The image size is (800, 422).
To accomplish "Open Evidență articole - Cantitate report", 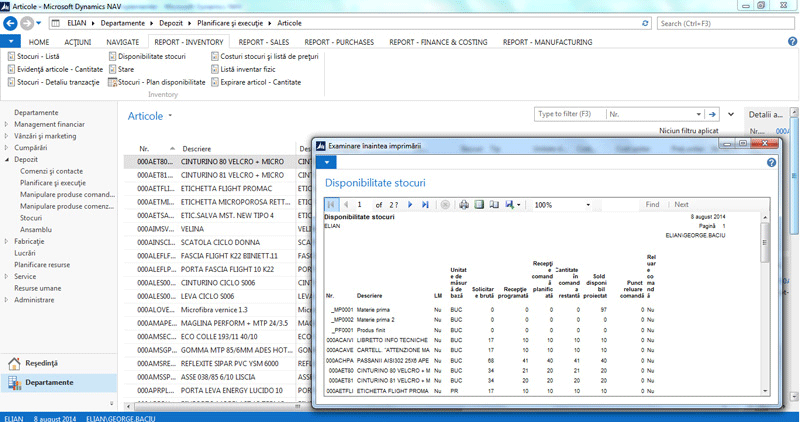I will point(55,69).
